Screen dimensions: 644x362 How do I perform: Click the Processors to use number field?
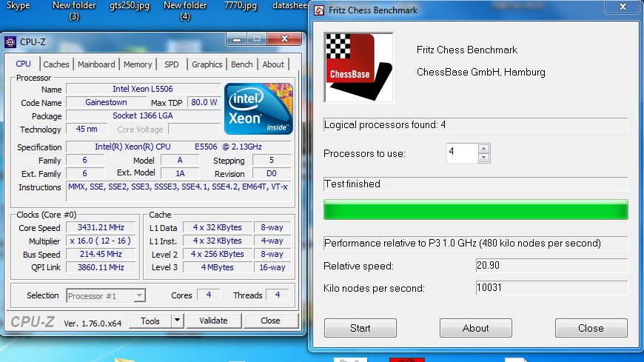click(461, 153)
